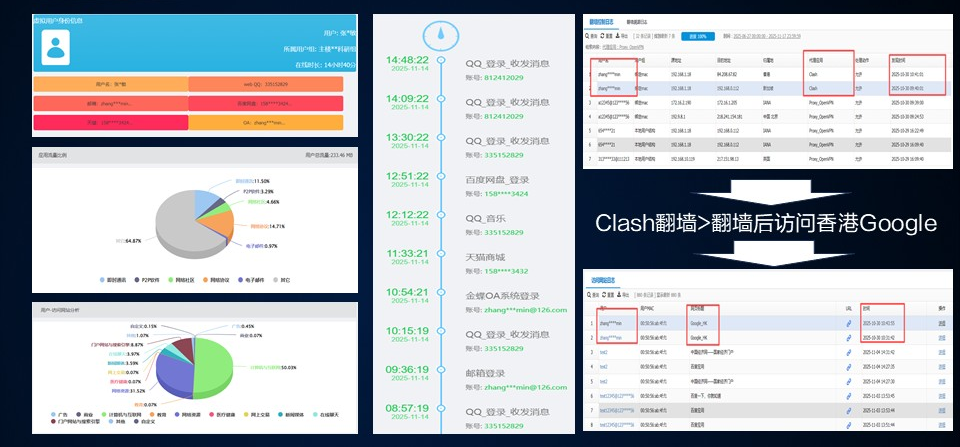960x447 pixels.
Task: Open details link for website log row 8
Action: click(942, 425)
